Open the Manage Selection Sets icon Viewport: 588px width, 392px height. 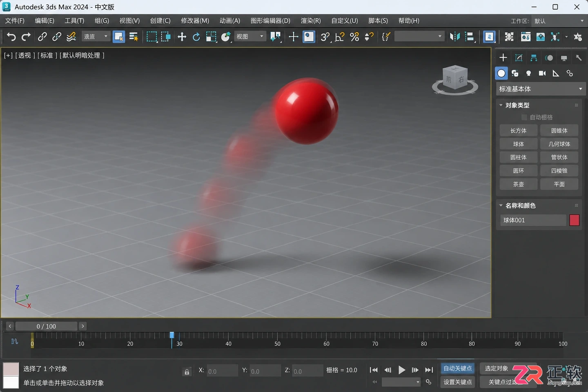point(386,37)
